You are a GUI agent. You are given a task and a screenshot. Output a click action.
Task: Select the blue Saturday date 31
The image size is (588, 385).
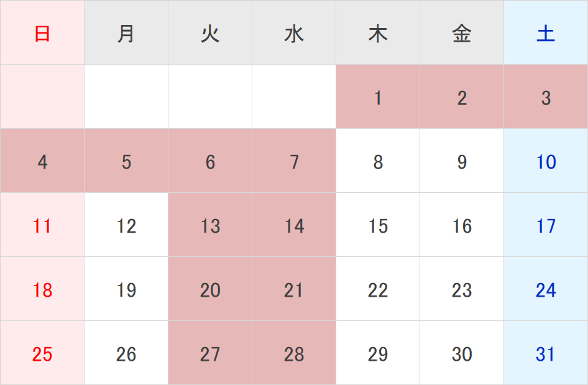(546, 354)
